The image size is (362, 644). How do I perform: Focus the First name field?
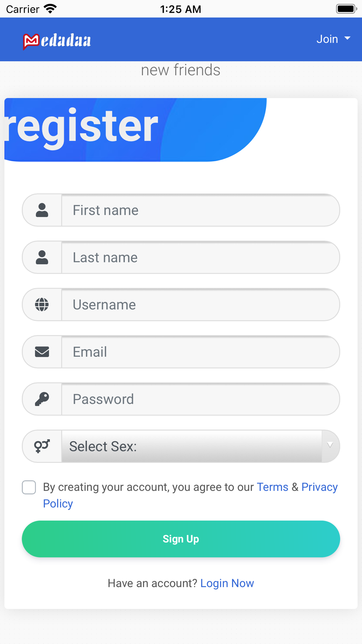pyautogui.click(x=200, y=210)
